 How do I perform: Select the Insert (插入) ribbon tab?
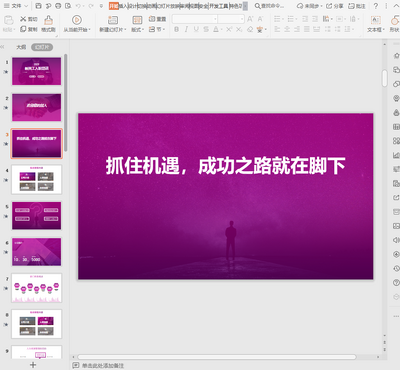click(x=123, y=6)
